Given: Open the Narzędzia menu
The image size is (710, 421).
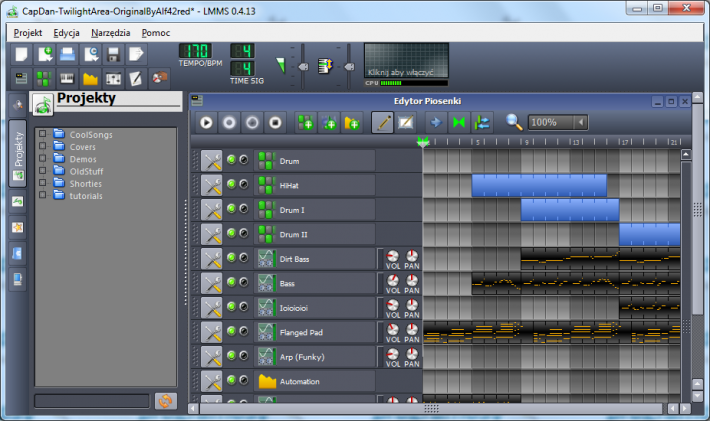Looking at the screenshot, I should [110, 33].
